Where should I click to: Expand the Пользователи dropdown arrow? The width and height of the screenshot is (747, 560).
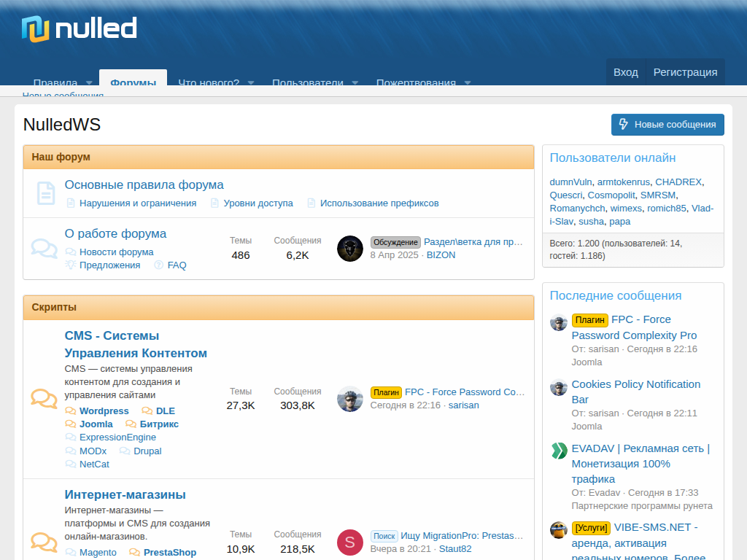[x=355, y=82]
